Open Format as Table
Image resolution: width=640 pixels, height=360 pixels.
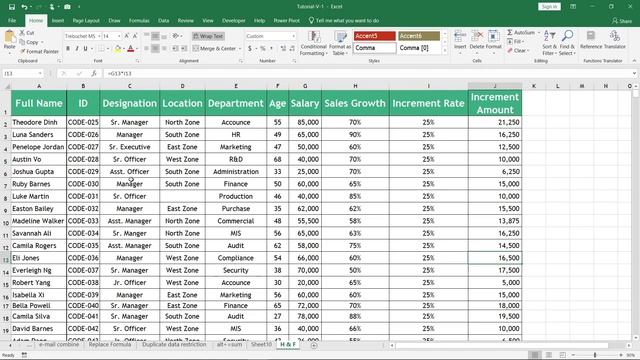click(x=340, y=43)
